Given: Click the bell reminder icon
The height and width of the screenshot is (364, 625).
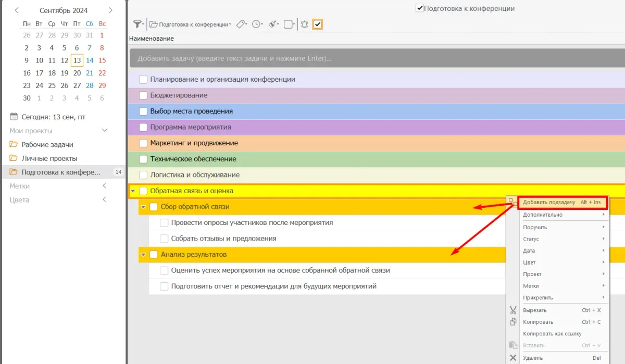Looking at the screenshot, I should pyautogui.click(x=304, y=24).
